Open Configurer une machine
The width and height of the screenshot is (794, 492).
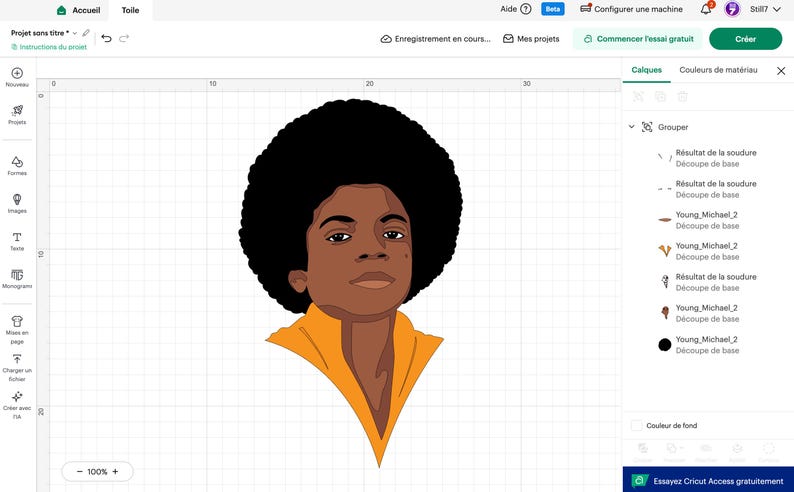[631, 9]
